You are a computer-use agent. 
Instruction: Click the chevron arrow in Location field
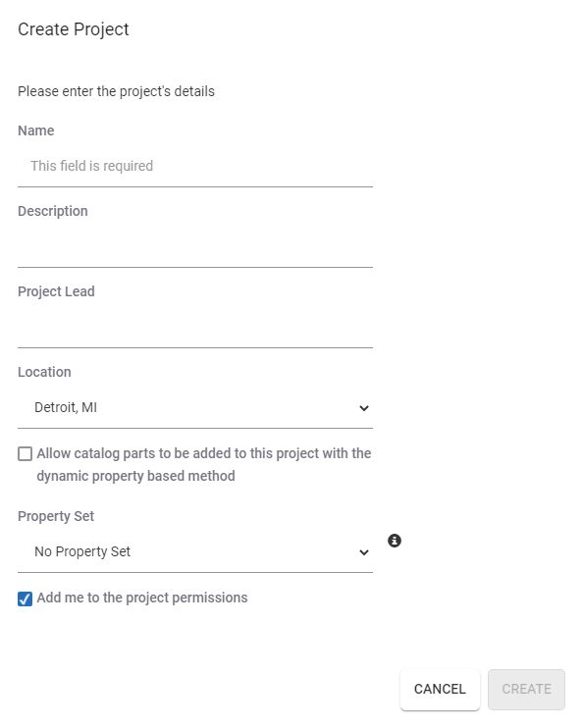pyautogui.click(x=364, y=408)
